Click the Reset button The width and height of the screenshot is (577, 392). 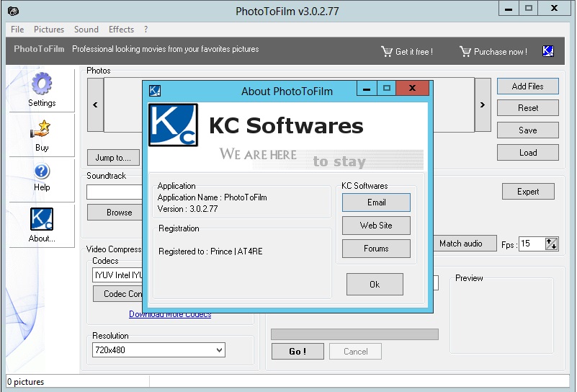528,108
